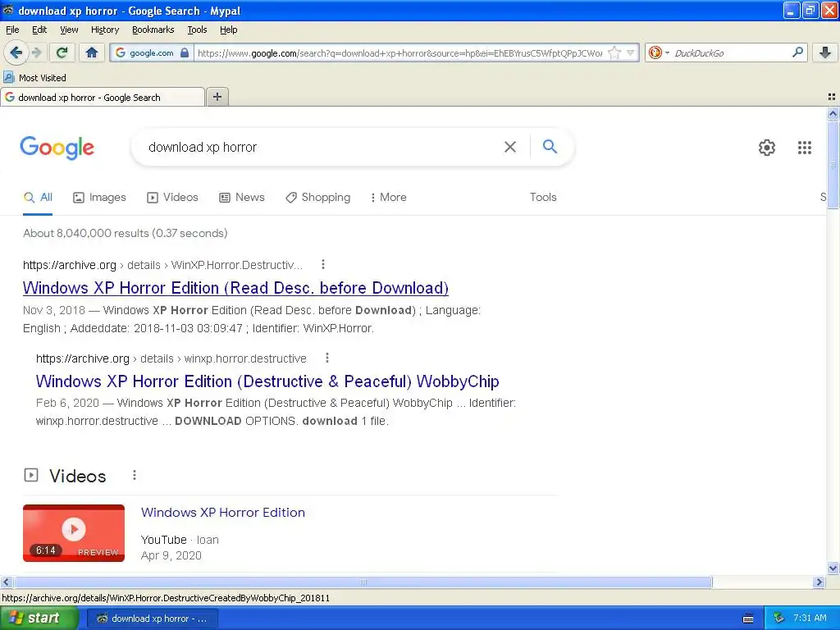Open the Downloads arrow button
Viewport: 840px width, 630px height.
pos(825,52)
